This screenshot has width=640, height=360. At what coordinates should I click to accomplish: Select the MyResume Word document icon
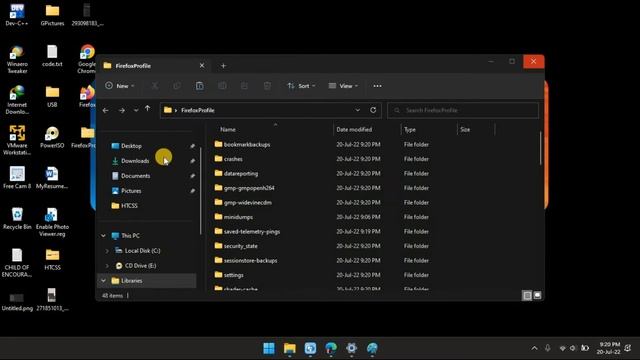[x=52, y=178]
